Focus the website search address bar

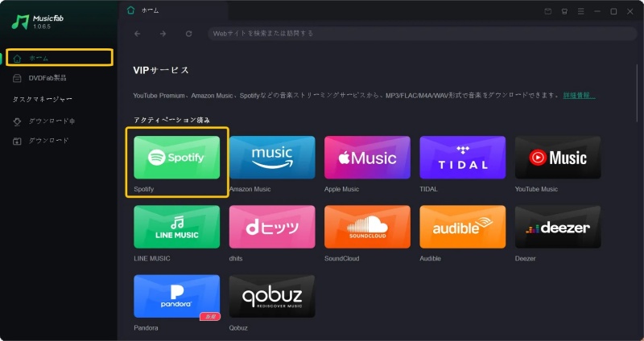click(422, 33)
